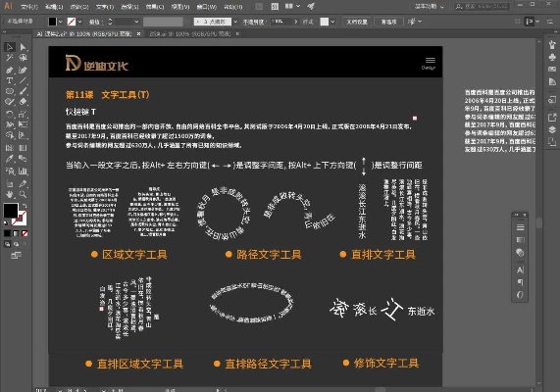Select the Lasso tool
The width and height of the screenshot is (560, 392).
(x=23, y=58)
